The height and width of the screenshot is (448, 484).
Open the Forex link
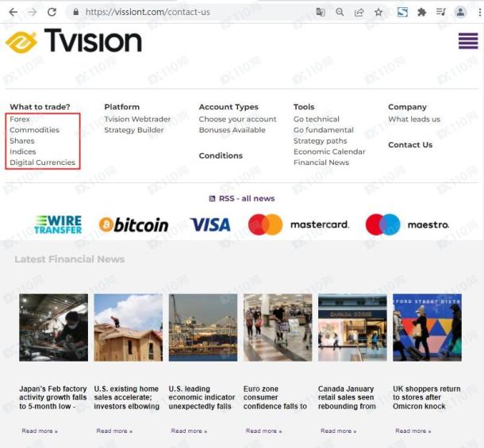click(20, 119)
